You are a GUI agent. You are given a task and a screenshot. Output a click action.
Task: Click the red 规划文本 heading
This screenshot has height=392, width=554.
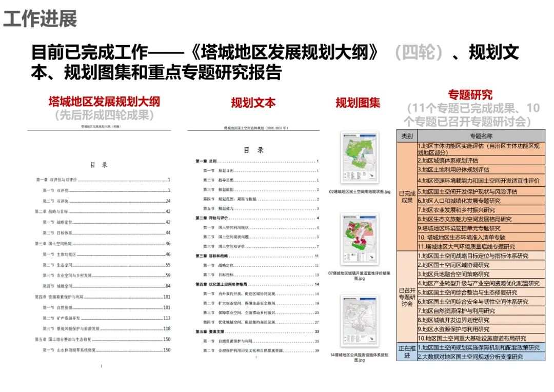(x=253, y=103)
